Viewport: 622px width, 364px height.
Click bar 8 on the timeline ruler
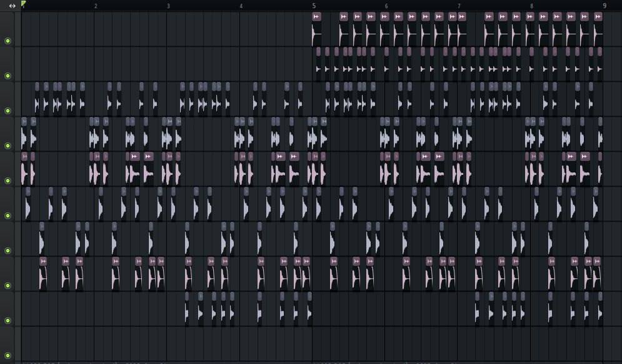(x=531, y=6)
